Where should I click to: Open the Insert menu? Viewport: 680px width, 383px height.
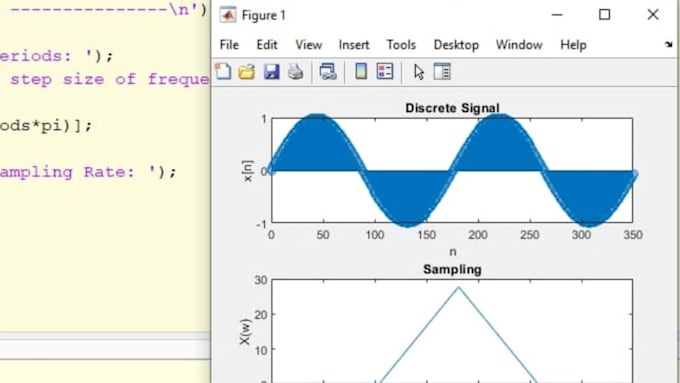click(x=354, y=45)
